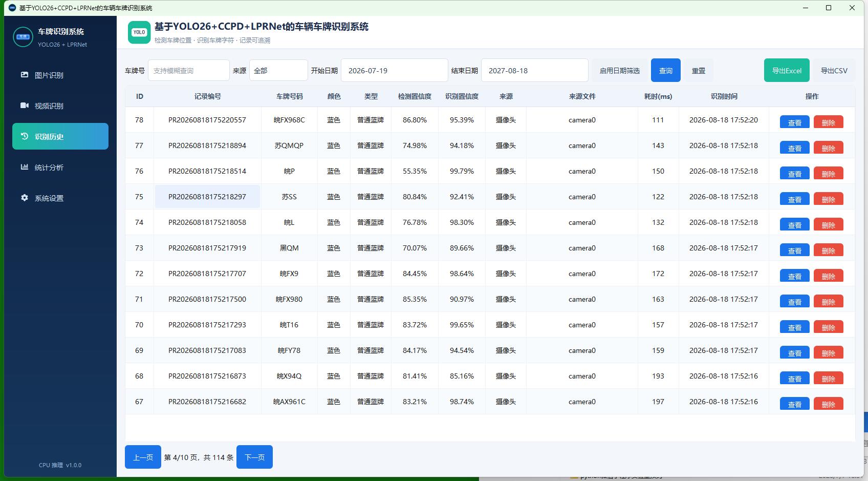
Task: Toggle 启用日期筛选 option
Action: 620,71
